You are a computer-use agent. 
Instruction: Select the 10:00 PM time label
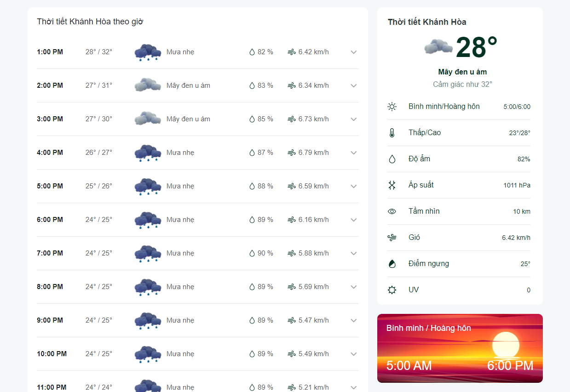click(52, 354)
